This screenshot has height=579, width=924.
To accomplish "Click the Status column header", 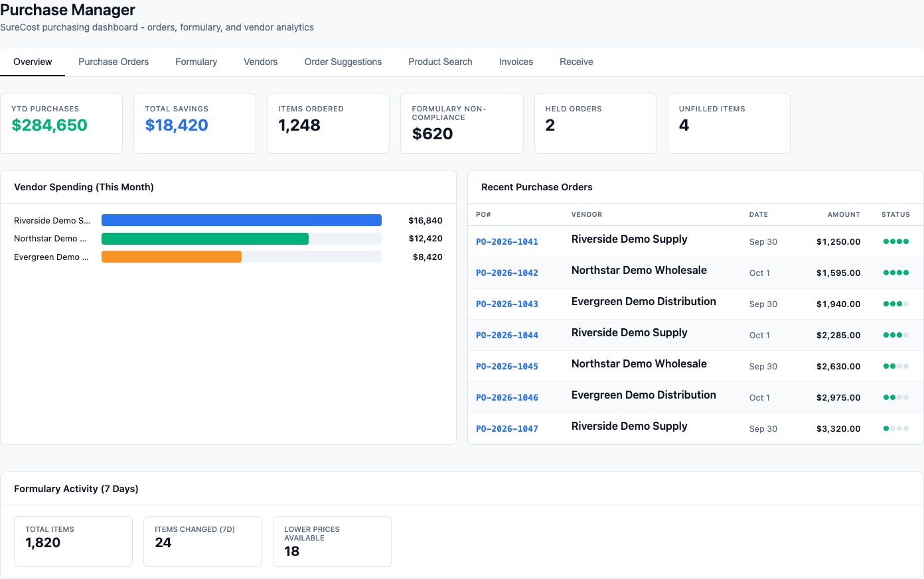I will click(x=895, y=215).
